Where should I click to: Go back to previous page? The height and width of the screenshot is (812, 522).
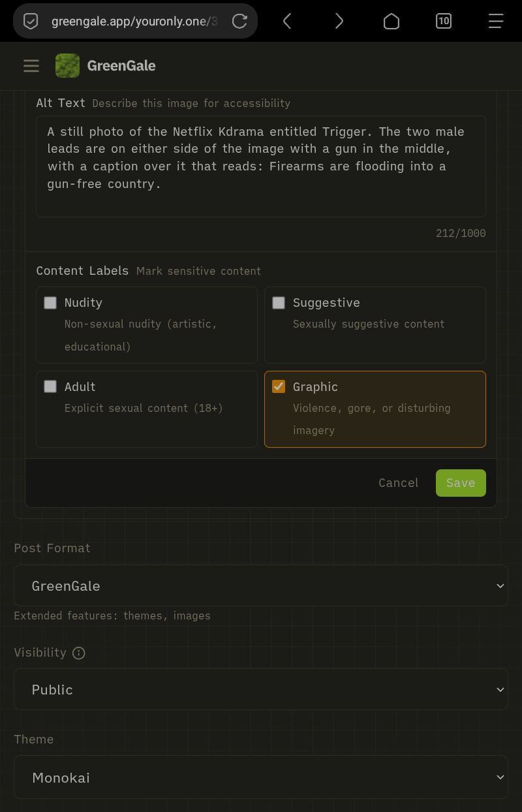(x=287, y=22)
